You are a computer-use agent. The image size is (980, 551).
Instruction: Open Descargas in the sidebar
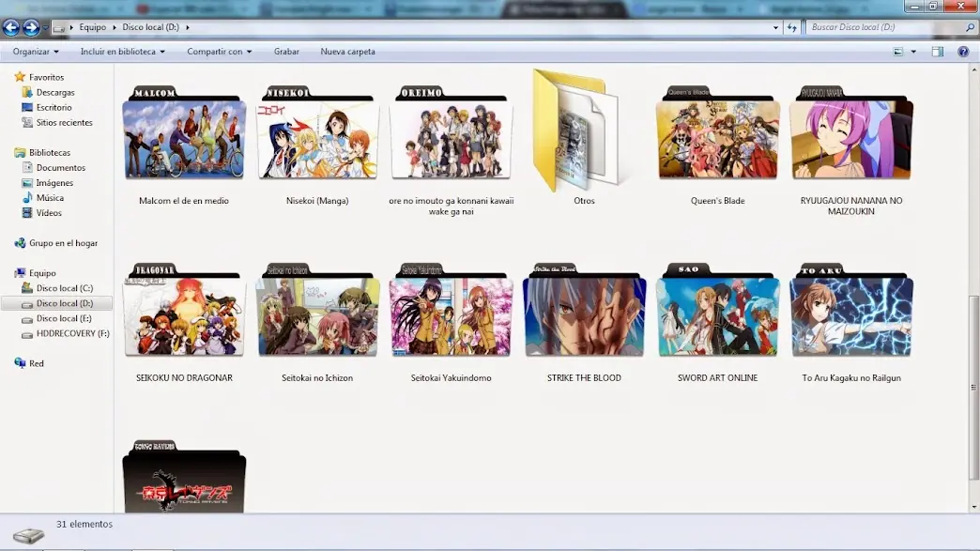coord(55,92)
